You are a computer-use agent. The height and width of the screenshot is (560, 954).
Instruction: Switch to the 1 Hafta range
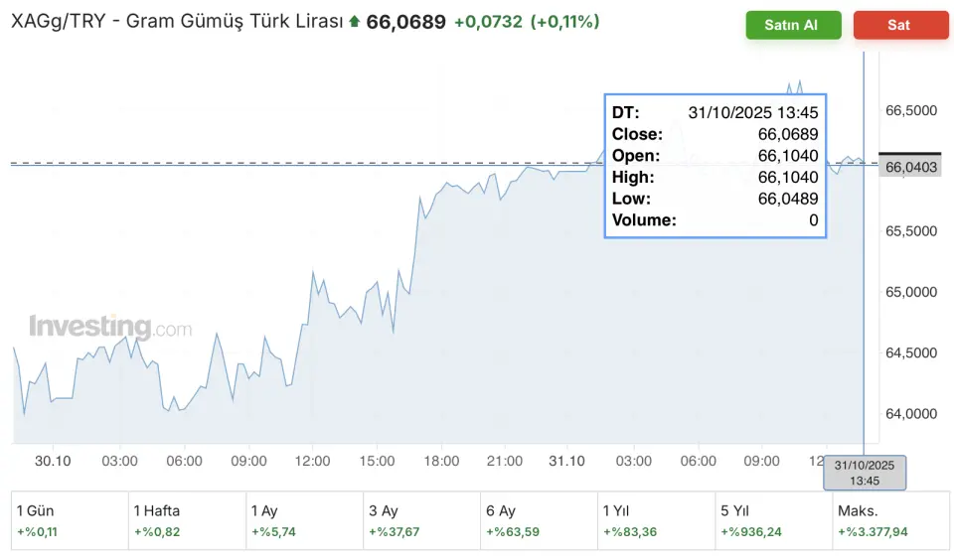point(187,520)
